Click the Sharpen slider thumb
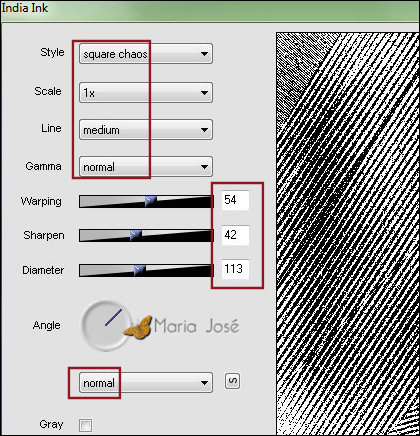The height and width of the screenshot is (436, 420). [x=135, y=235]
